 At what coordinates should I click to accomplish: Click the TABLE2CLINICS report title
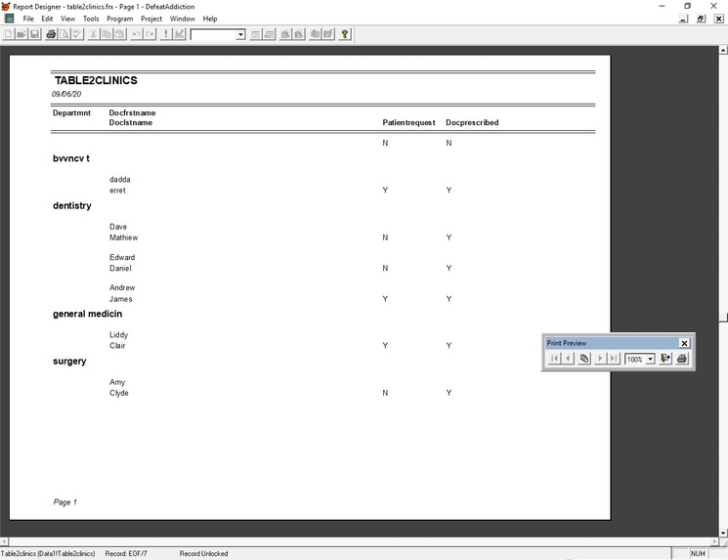click(x=96, y=80)
